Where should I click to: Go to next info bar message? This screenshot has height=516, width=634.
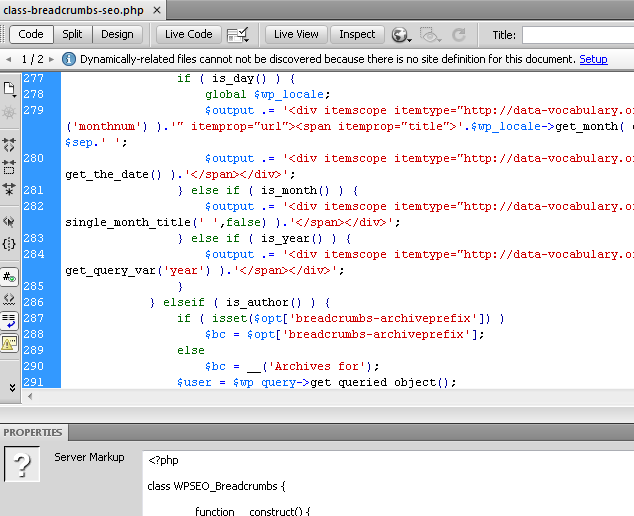pos(51,59)
